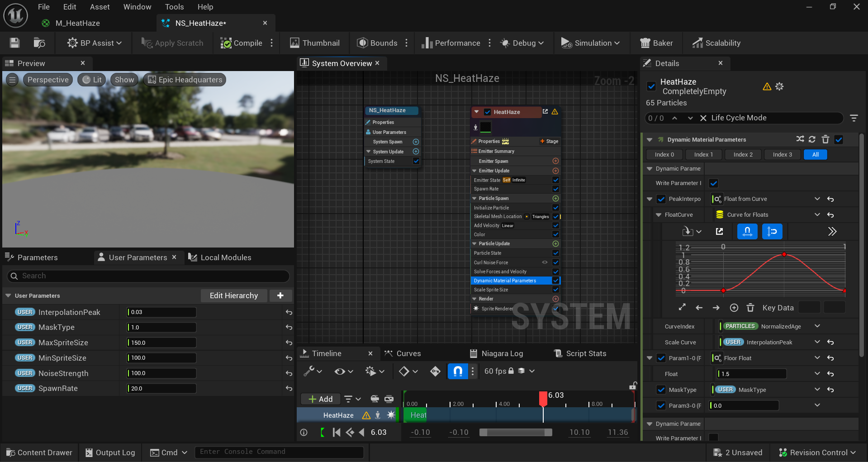This screenshot has width=868, height=462.
Task: Open the Tools menu
Action: pyautogui.click(x=174, y=6)
